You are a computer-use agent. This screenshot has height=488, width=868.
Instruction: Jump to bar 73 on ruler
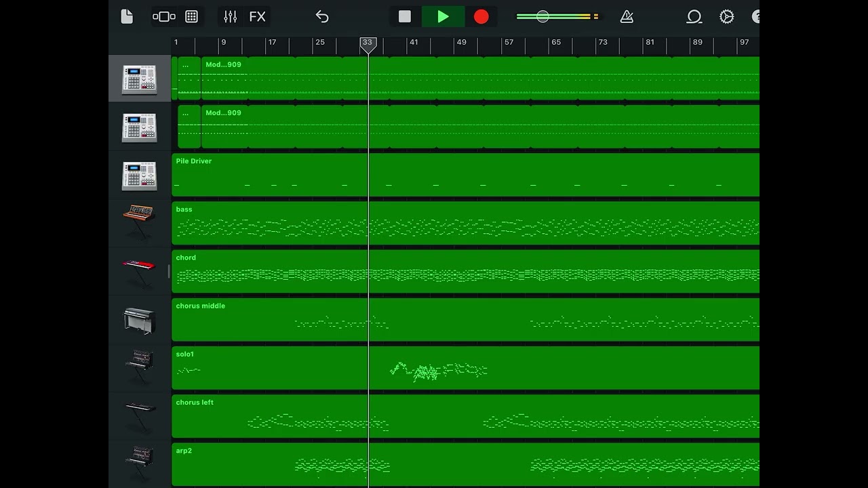click(602, 42)
